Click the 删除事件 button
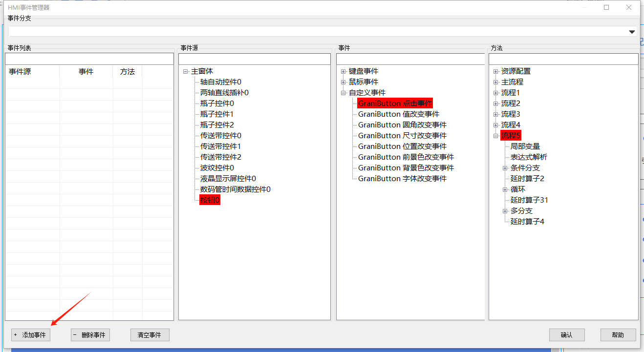This screenshot has width=644, height=352. point(90,335)
